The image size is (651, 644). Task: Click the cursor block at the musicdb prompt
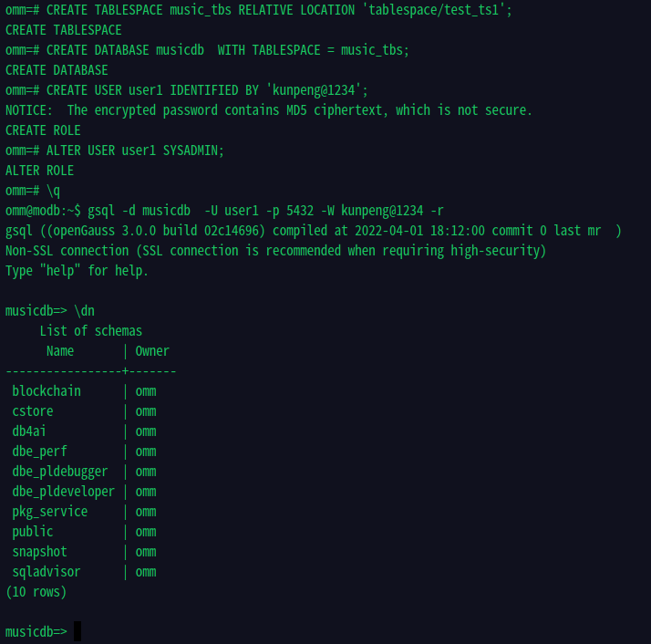click(x=77, y=631)
